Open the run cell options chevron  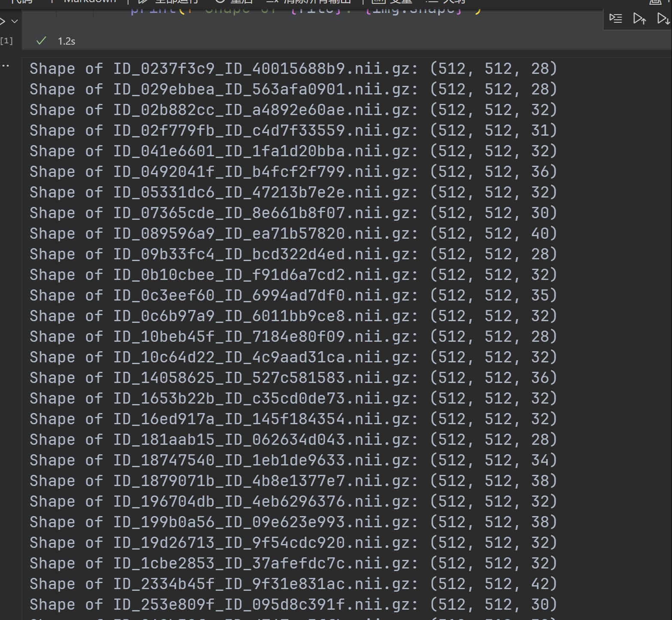pos(15,21)
